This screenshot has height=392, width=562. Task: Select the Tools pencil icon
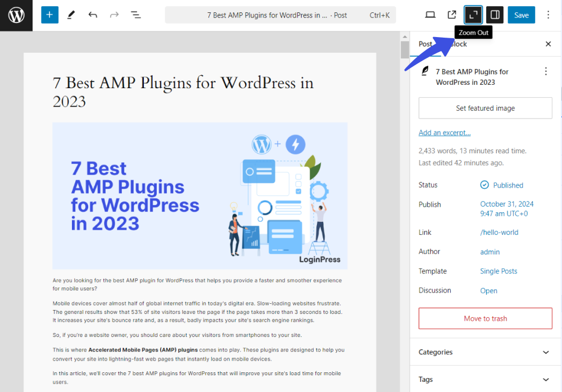pyautogui.click(x=71, y=15)
